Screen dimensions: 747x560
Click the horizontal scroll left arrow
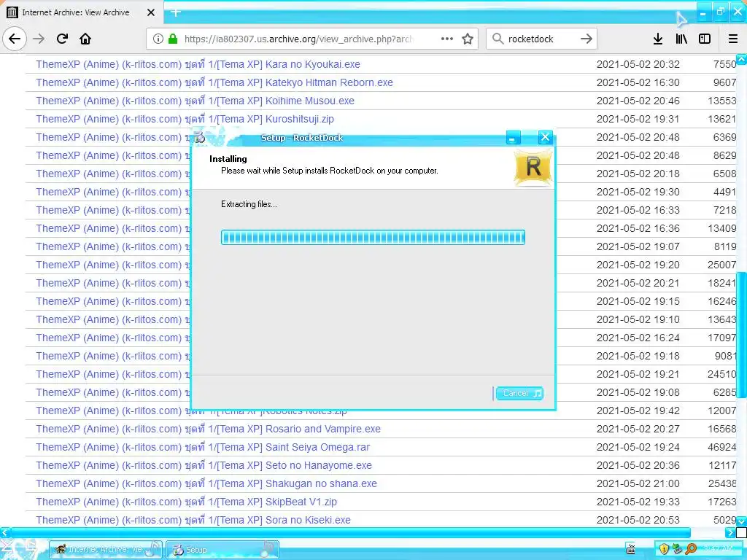pos(4,532)
